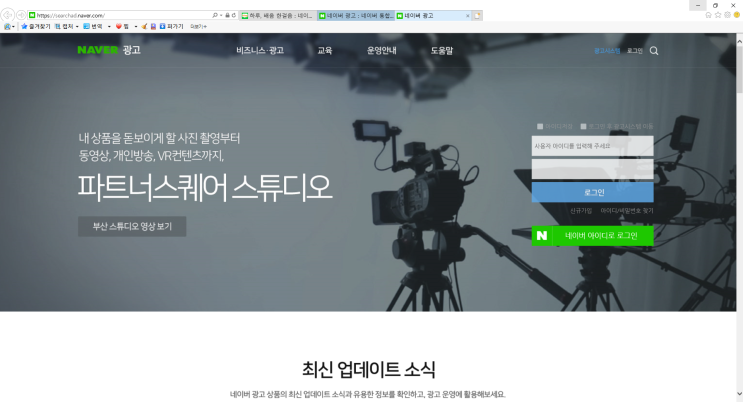743x402 pixels.
Task: Open the browser tools gear icon
Action: 727,15
